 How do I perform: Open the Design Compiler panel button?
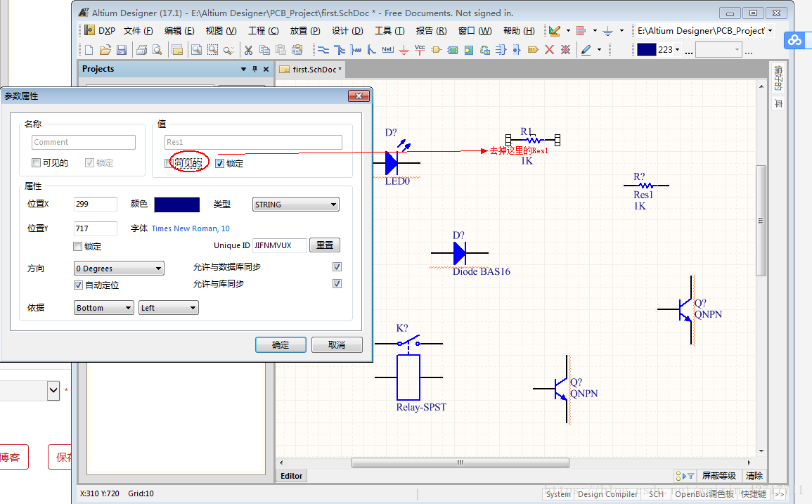coord(607,494)
